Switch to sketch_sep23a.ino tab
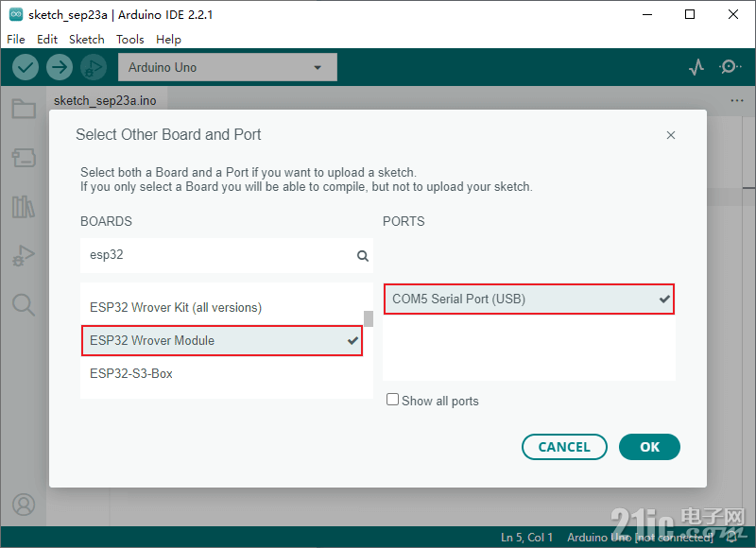 [105, 100]
